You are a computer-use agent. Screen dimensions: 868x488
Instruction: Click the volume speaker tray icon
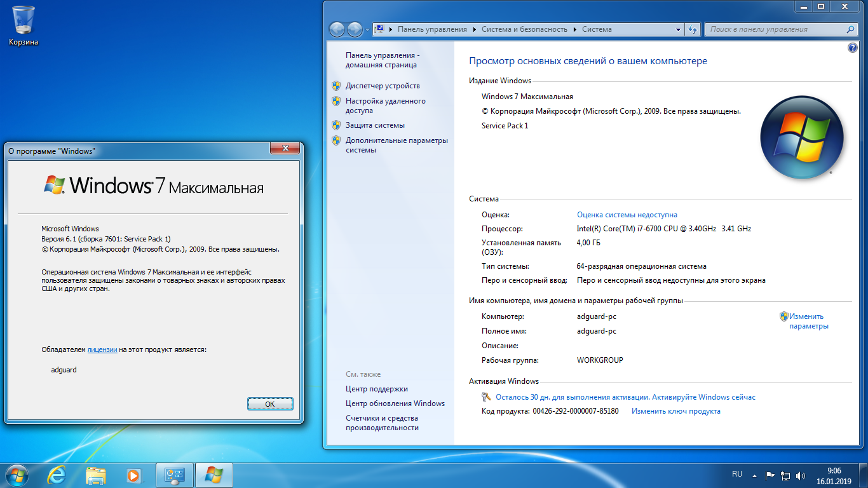[801, 475]
